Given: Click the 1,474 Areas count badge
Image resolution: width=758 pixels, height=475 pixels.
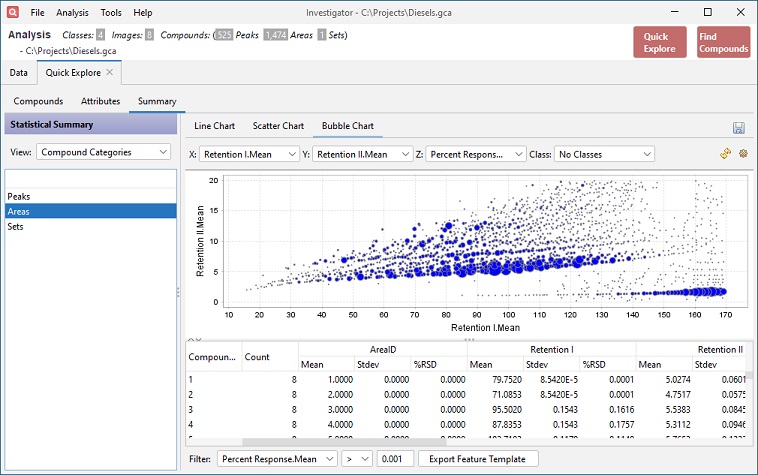Looking at the screenshot, I should click(275, 35).
